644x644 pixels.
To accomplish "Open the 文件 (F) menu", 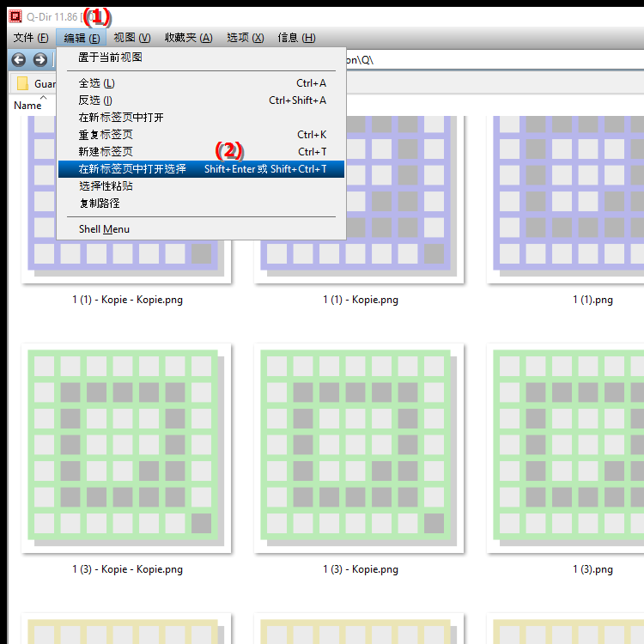I will [x=31, y=38].
